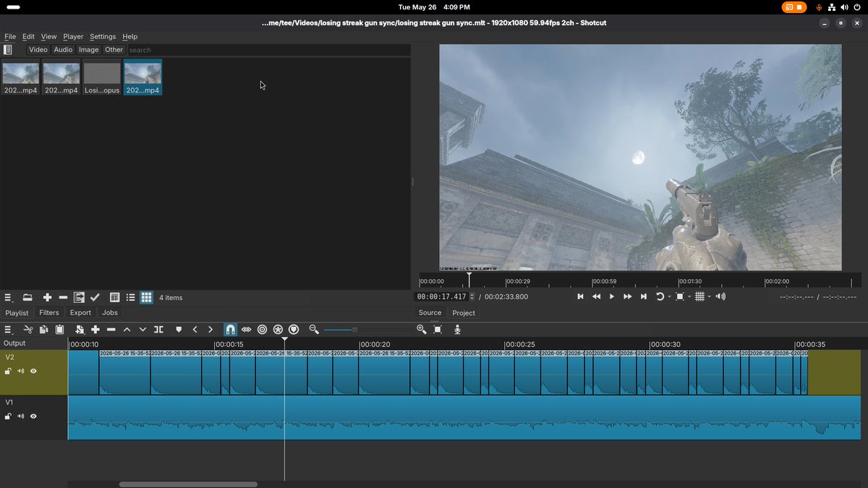Viewport: 868px width, 488px height.
Task: Open the Settings menu
Action: (x=103, y=36)
